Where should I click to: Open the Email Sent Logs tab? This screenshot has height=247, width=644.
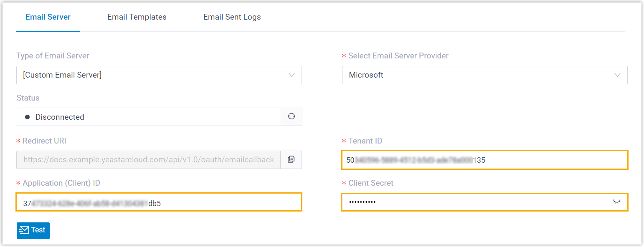(x=232, y=17)
